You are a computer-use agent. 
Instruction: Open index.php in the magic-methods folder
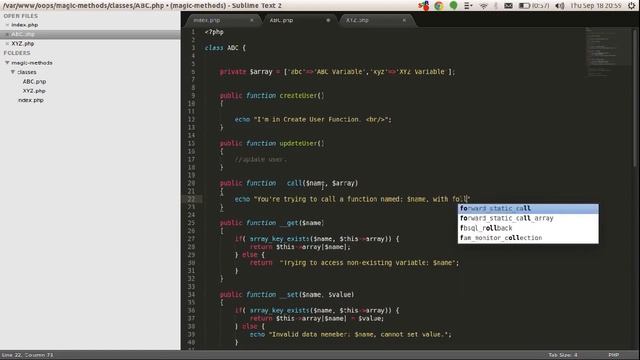(31, 100)
